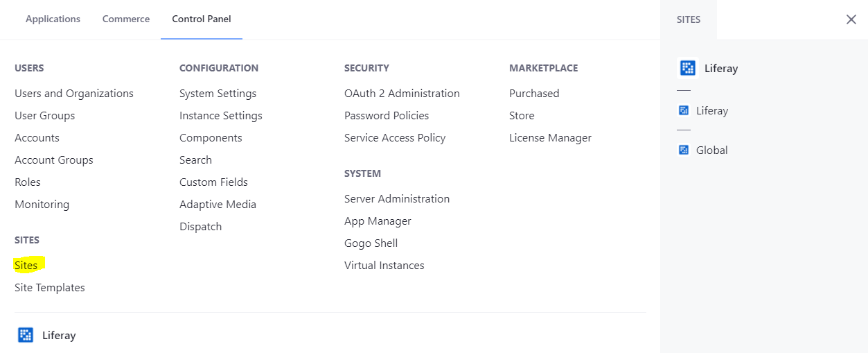
Task: Click the Liferay logo icon in Sites panel header
Action: click(687, 68)
